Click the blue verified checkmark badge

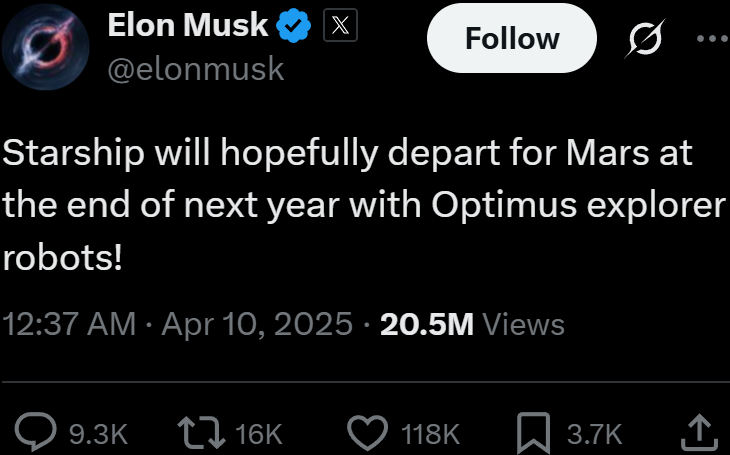(293, 26)
